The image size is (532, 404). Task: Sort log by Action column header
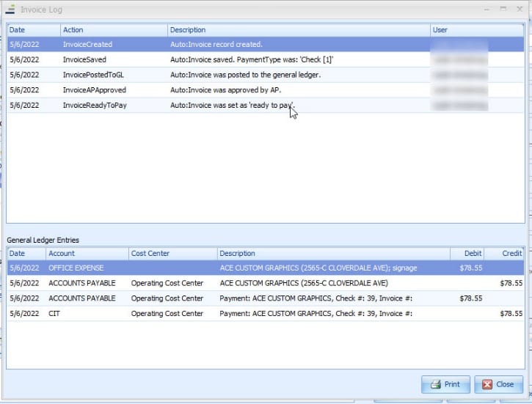[x=114, y=30]
